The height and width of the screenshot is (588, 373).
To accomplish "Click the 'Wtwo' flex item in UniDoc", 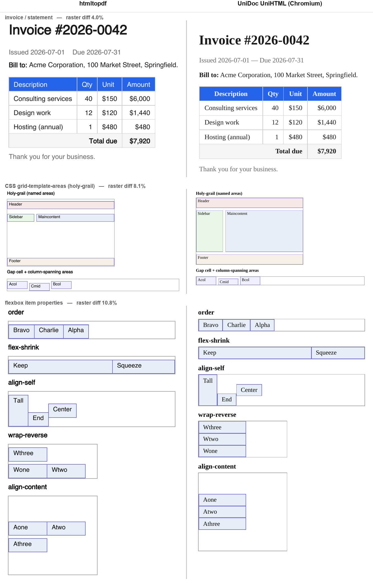I will click(x=222, y=439).
